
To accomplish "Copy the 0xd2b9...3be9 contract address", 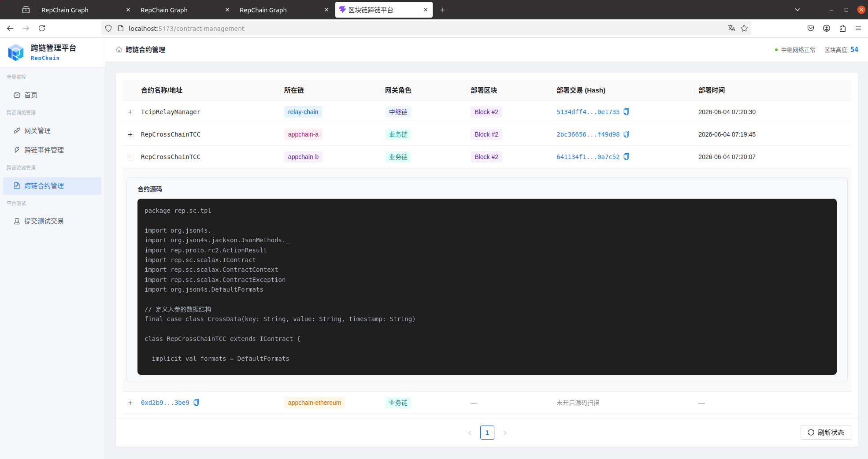I will [197, 403].
